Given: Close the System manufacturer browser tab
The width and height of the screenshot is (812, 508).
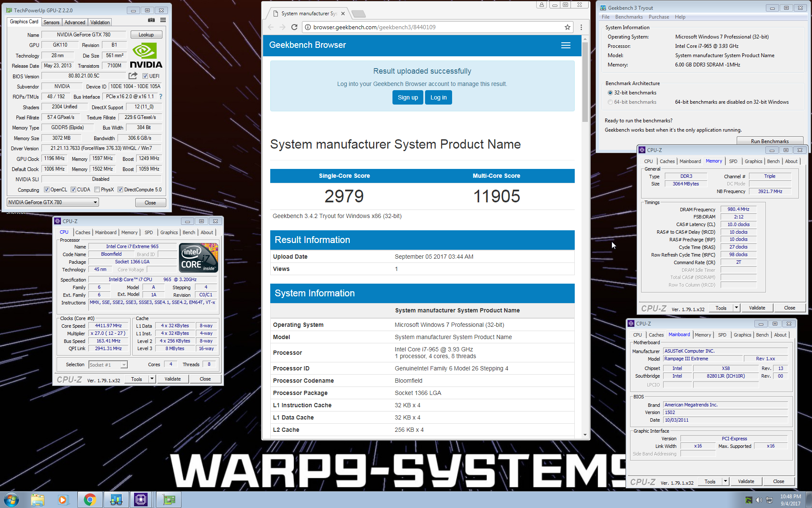Looking at the screenshot, I should click(x=343, y=14).
